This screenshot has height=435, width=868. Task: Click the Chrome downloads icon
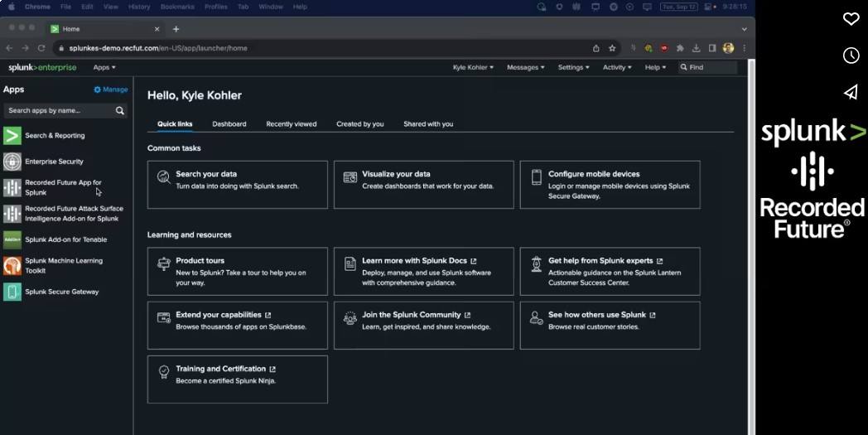pos(697,48)
